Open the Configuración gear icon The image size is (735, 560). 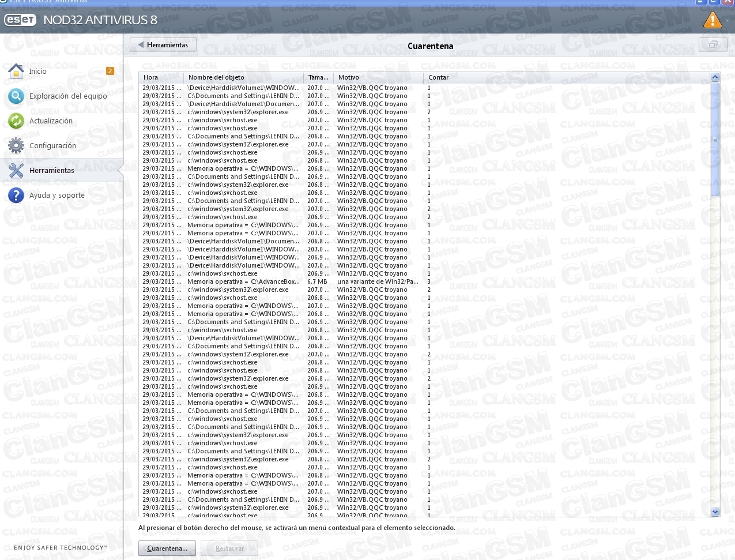16,146
